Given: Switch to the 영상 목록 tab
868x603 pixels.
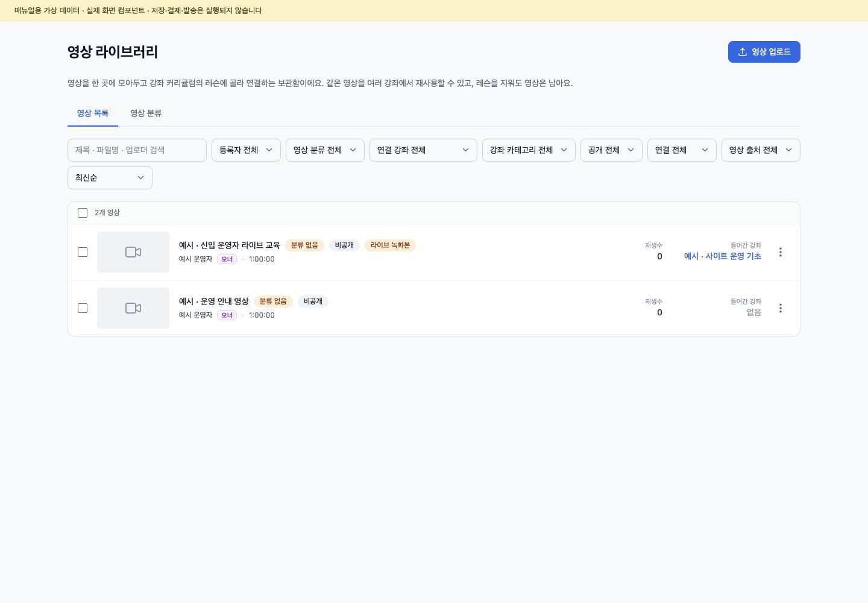Looking at the screenshot, I should [x=93, y=113].
